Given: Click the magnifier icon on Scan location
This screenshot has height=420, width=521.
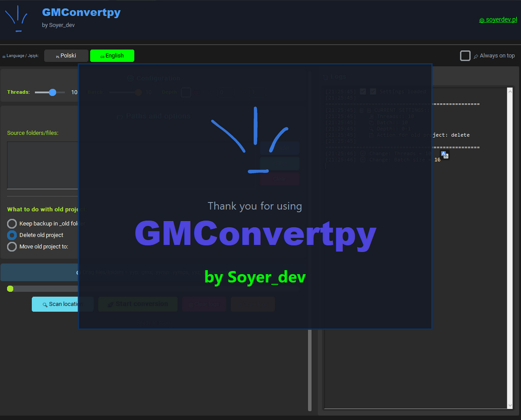Looking at the screenshot, I should (x=45, y=305).
